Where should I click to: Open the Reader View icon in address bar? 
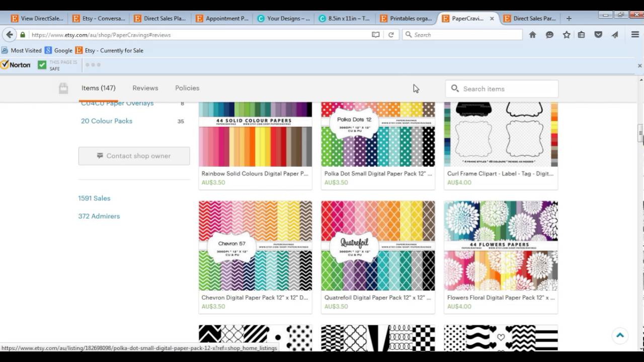pos(375,35)
